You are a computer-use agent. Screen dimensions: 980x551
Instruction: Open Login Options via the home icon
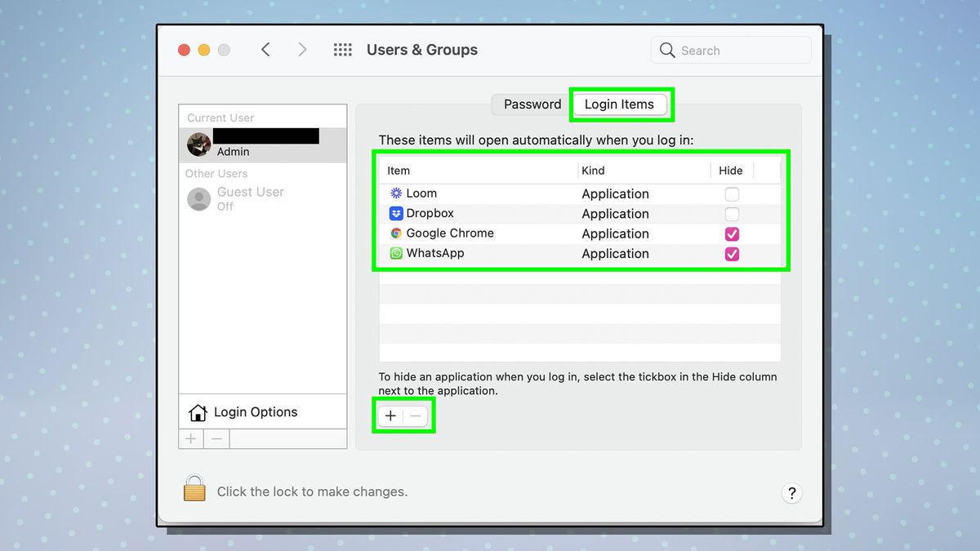click(198, 412)
